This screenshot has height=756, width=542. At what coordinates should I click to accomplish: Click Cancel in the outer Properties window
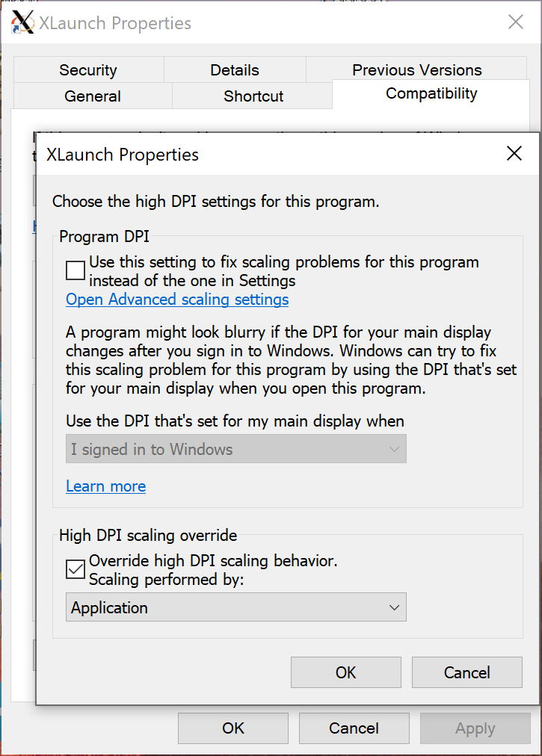click(354, 728)
